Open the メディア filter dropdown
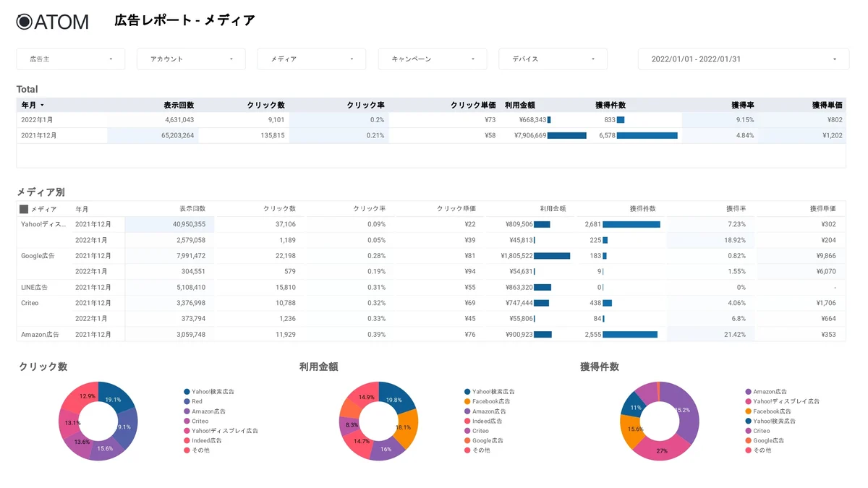Image resolution: width=868 pixels, height=488 pixels. [311, 59]
